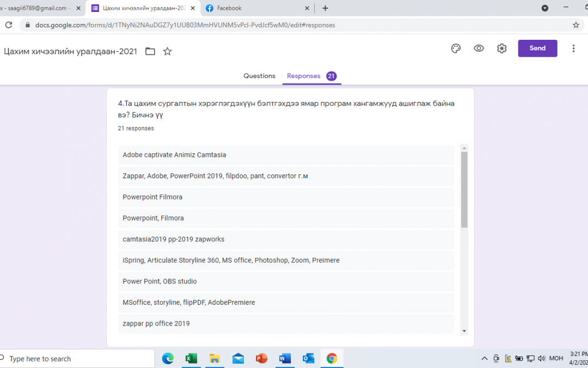Open network settings from the tray
588x368 pixels.
tap(530, 359)
